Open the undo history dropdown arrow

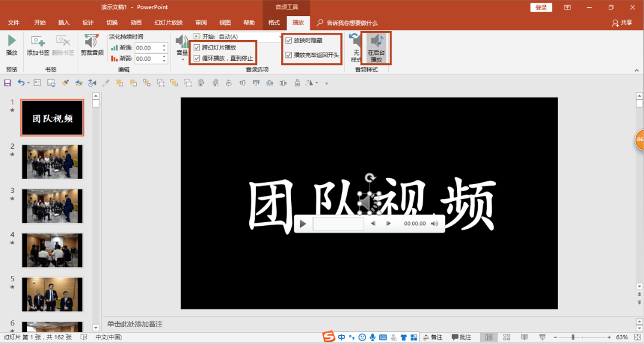pyautogui.click(x=29, y=82)
